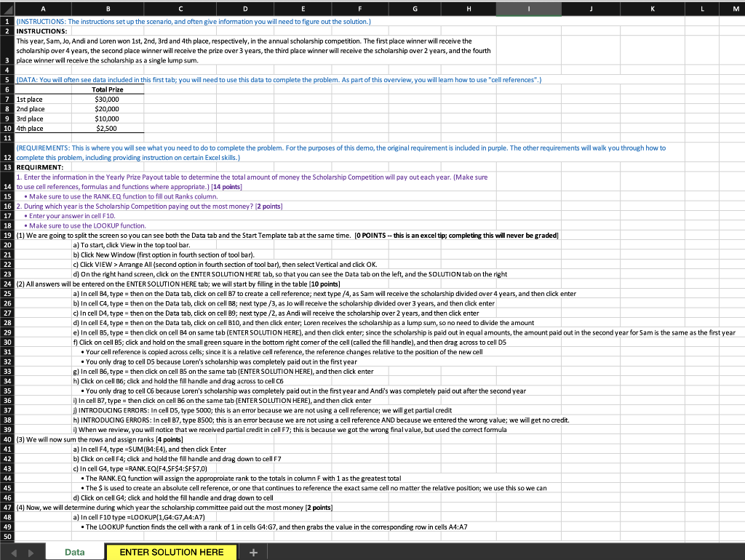Click 'Make sure to use the RANK.EQ function' line
Screen dimensions: 745x560
coord(121,196)
